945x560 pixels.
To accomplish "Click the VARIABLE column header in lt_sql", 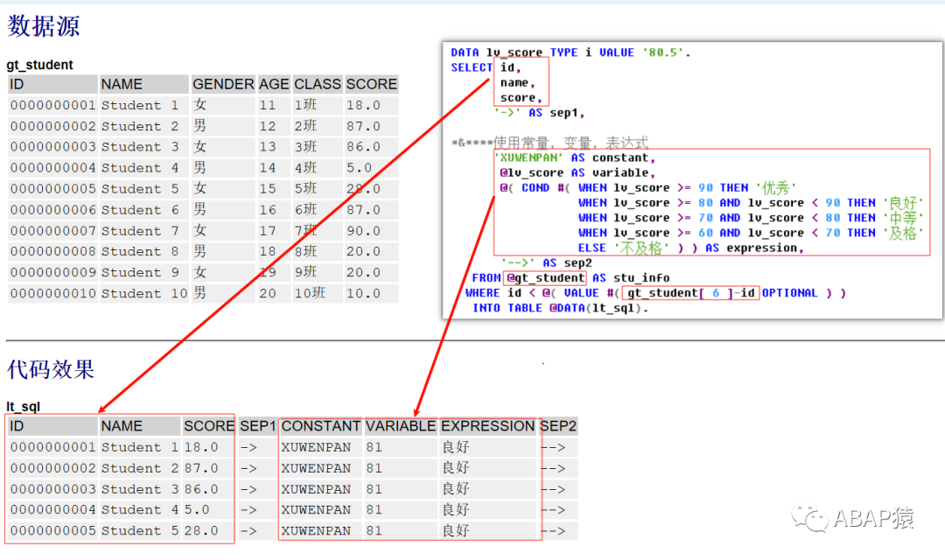I will pos(401,426).
